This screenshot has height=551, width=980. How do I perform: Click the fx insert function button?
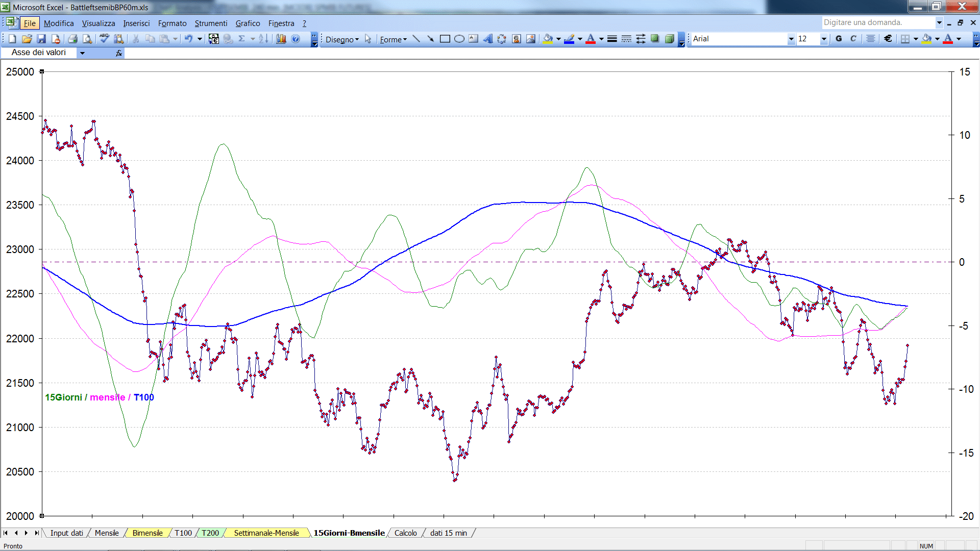pos(119,53)
